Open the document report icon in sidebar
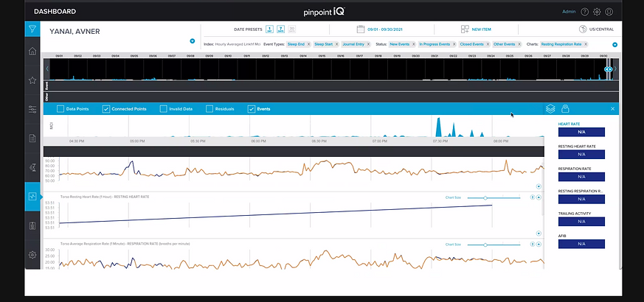 click(32, 138)
